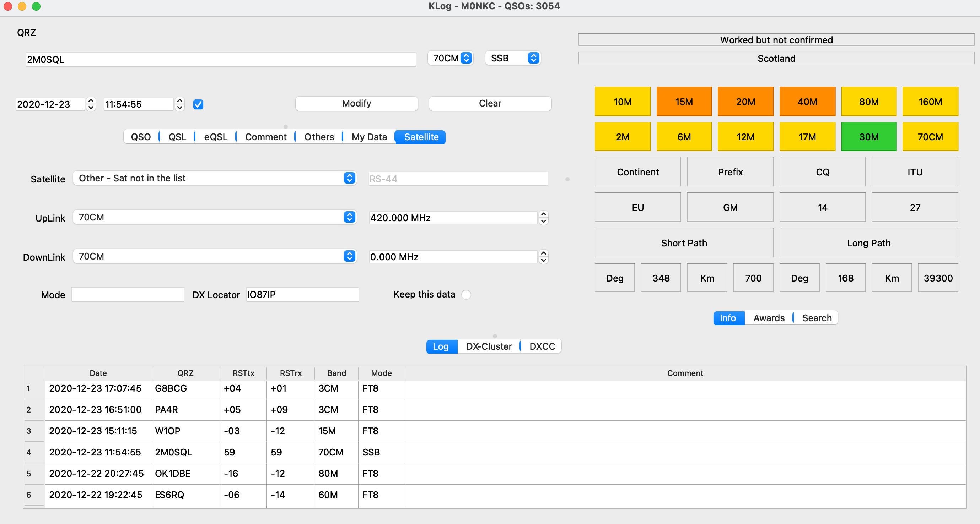Click the Comment column header
Screen dimensions: 980x524
pos(685,373)
